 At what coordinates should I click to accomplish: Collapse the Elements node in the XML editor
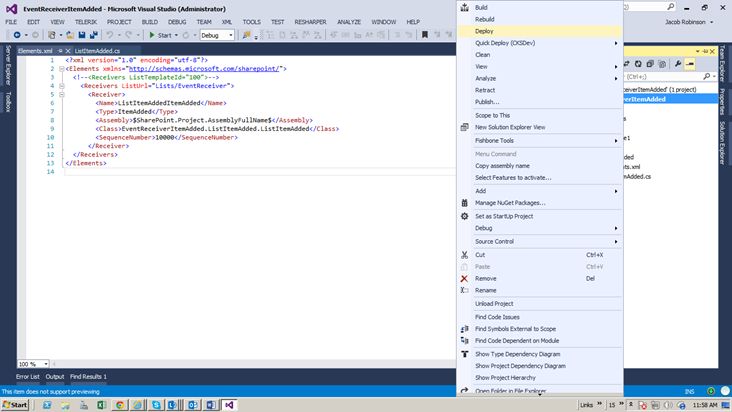62,69
